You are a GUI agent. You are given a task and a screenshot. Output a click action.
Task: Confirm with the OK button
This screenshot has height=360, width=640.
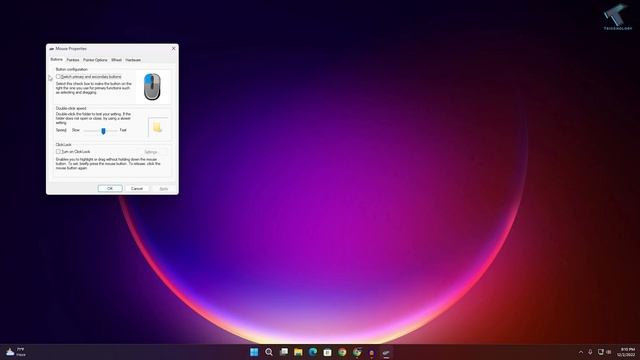coord(110,189)
